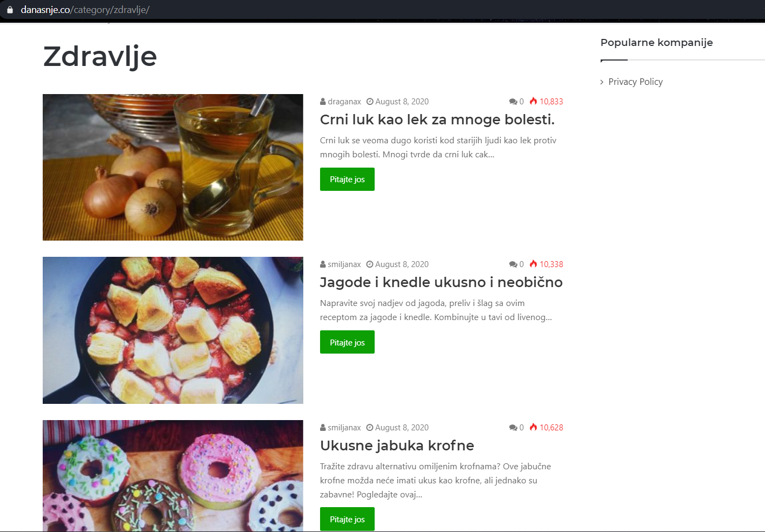This screenshot has height=532, width=765.
Task: Click the 10,833 view count
Action: pos(551,102)
